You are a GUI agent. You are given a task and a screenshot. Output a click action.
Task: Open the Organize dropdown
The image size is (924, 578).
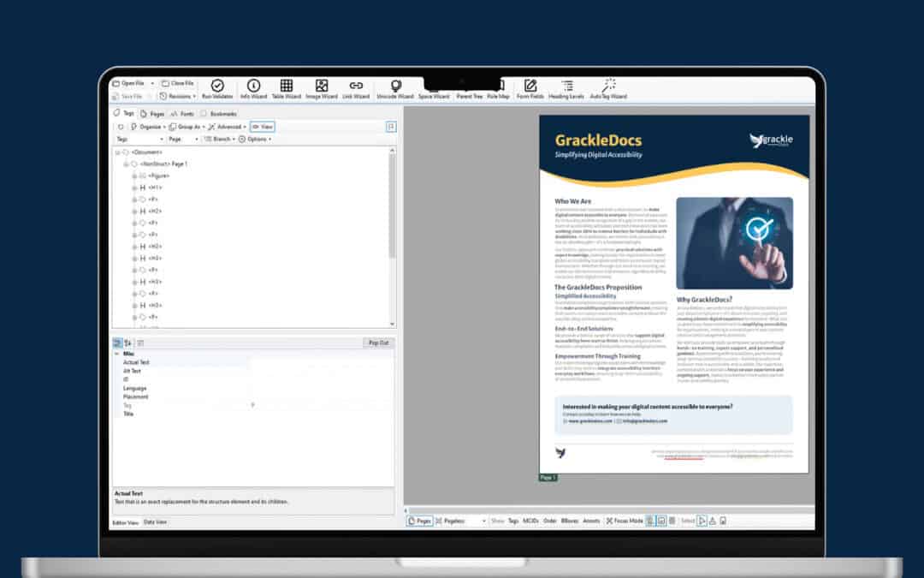point(147,127)
